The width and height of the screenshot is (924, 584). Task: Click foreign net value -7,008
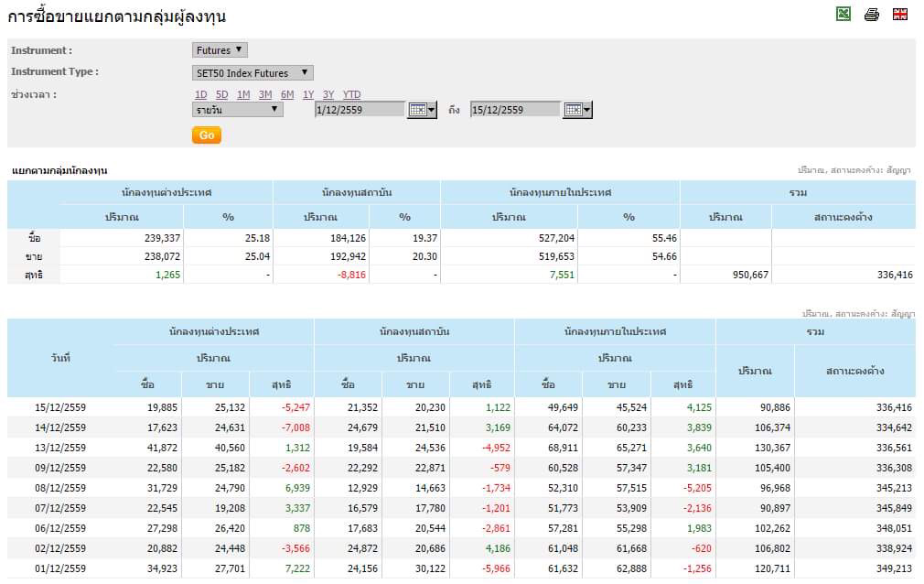click(295, 427)
